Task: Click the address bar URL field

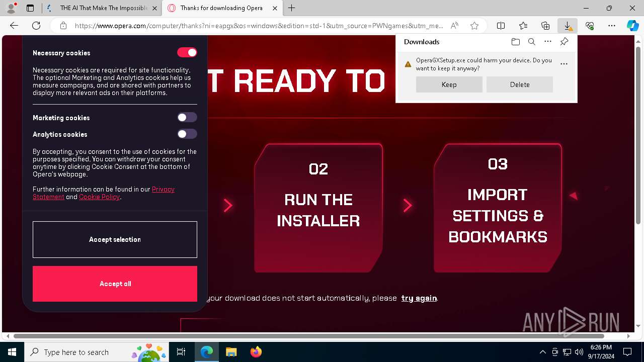Action: tap(259, 26)
